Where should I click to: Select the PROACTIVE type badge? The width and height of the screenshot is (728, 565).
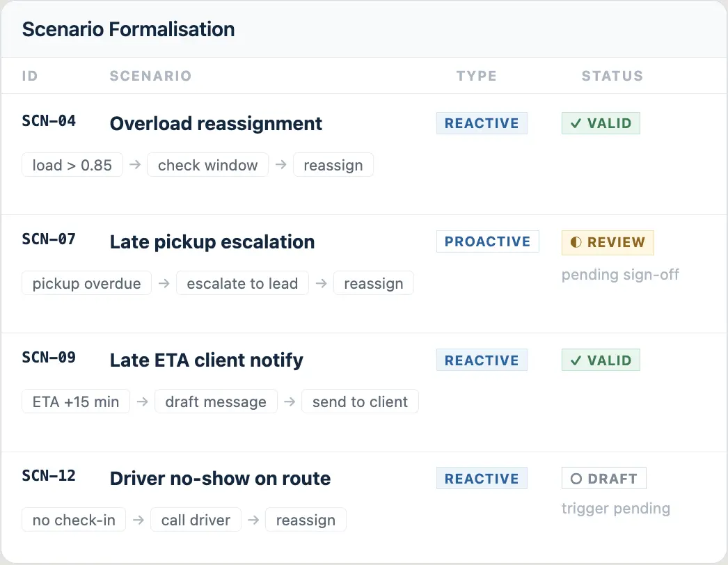pyautogui.click(x=487, y=241)
